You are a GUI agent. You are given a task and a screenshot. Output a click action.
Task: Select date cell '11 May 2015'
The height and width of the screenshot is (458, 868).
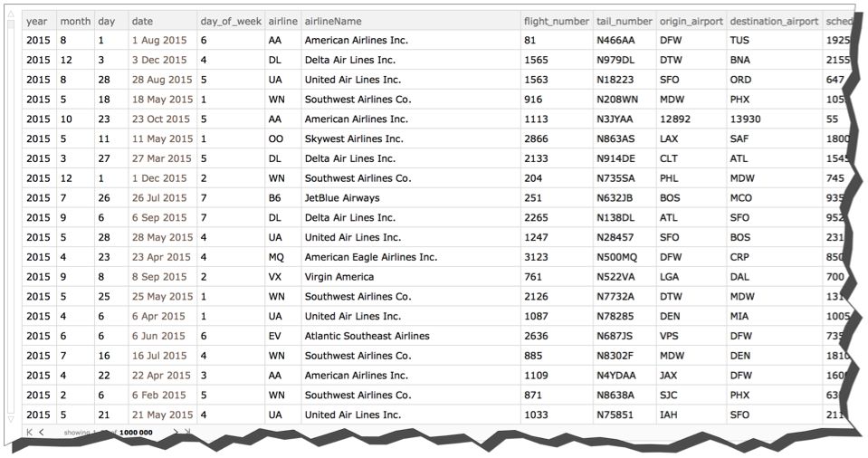click(x=162, y=139)
